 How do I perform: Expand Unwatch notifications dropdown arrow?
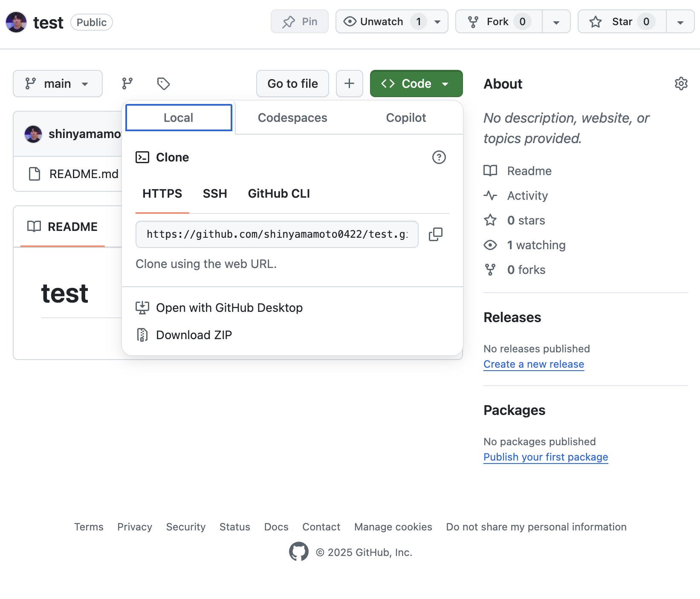[437, 22]
